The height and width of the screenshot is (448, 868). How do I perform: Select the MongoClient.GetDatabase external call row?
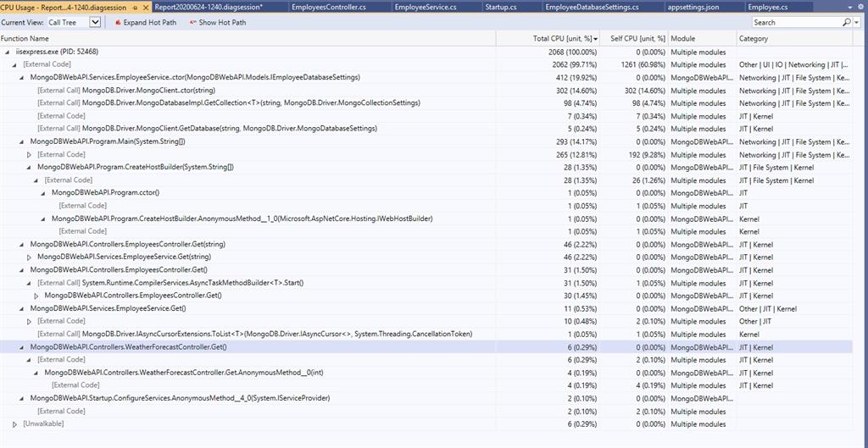[426, 129]
